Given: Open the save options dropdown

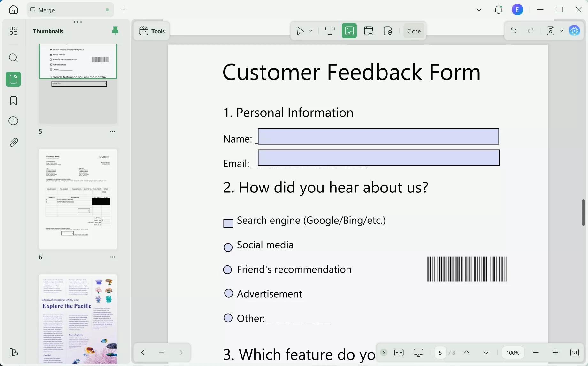Looking at the screenshot, I should (x=562, y=31).
